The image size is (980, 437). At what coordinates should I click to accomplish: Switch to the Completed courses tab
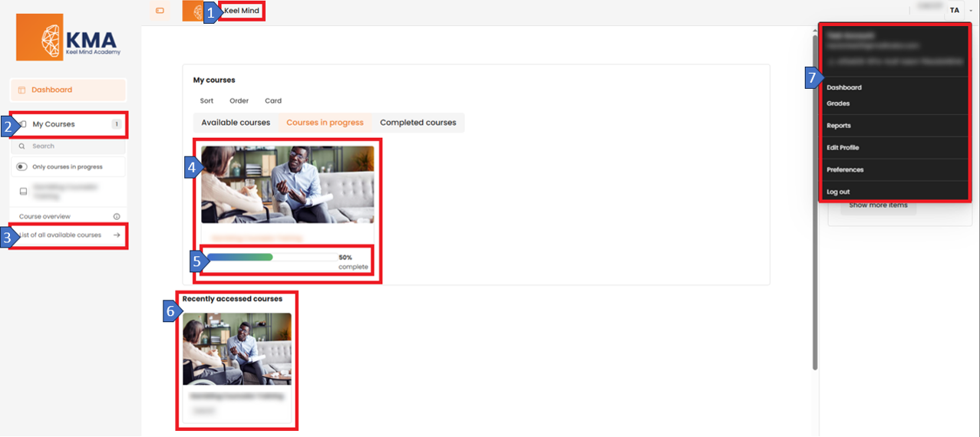click(417, 123)
